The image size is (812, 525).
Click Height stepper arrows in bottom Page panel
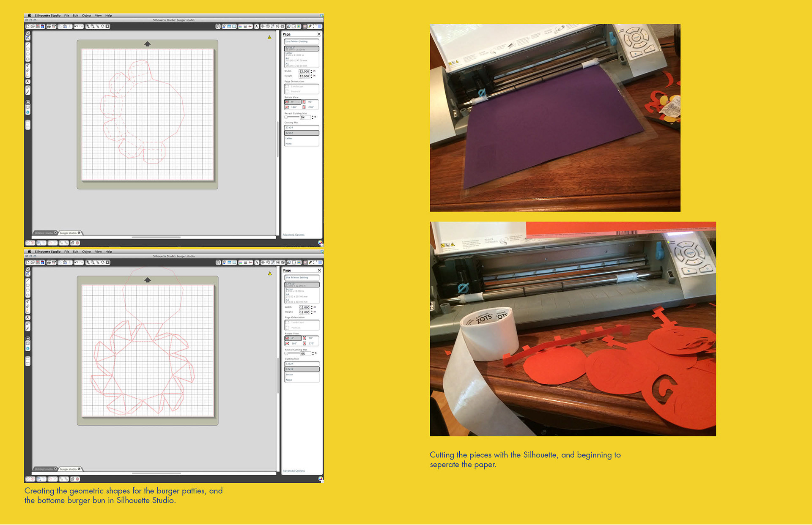[x=312, y=312]
